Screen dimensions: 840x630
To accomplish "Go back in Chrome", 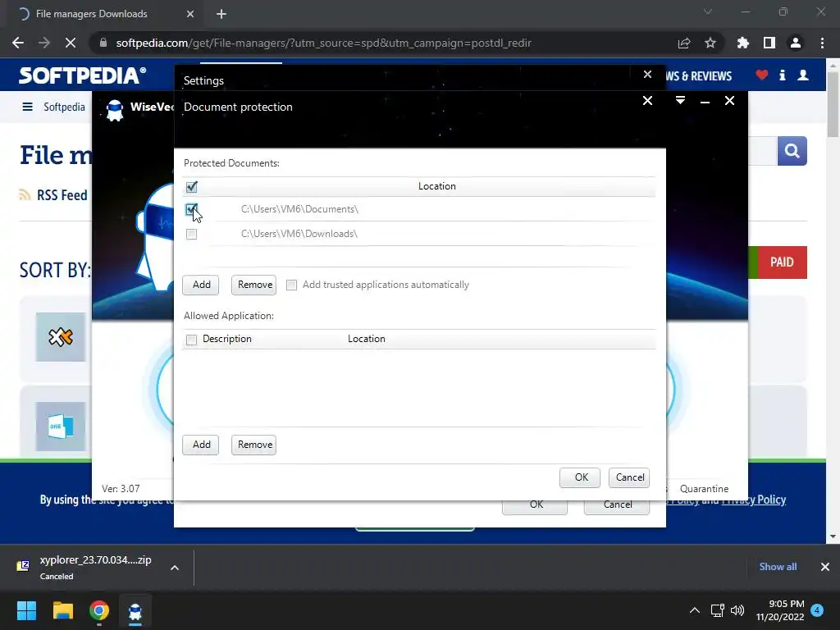I will [18, 43].
